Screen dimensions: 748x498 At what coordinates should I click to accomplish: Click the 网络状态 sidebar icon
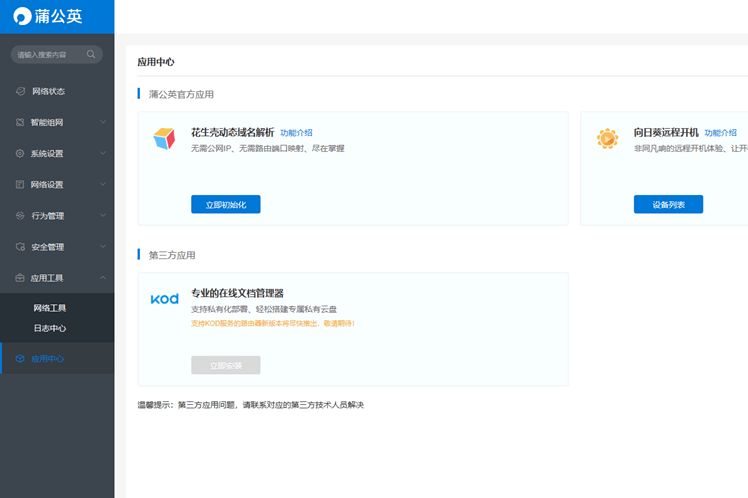[21, 92]
